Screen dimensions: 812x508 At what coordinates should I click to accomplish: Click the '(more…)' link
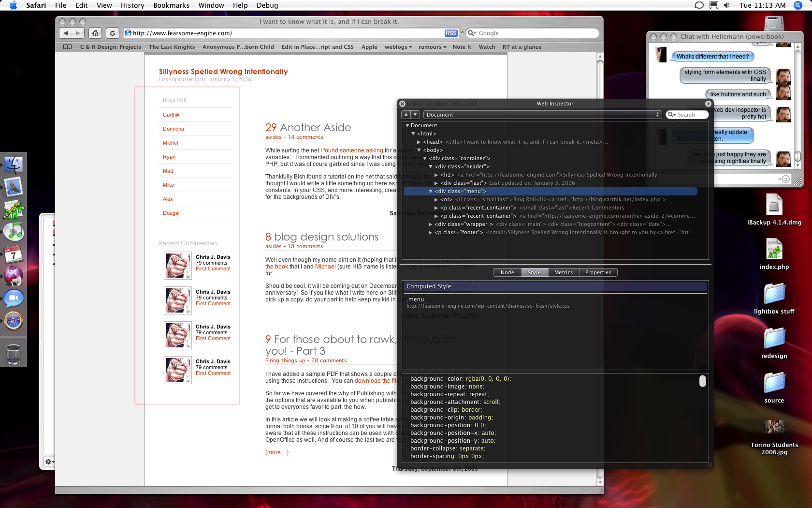click(x=277, y=452)
